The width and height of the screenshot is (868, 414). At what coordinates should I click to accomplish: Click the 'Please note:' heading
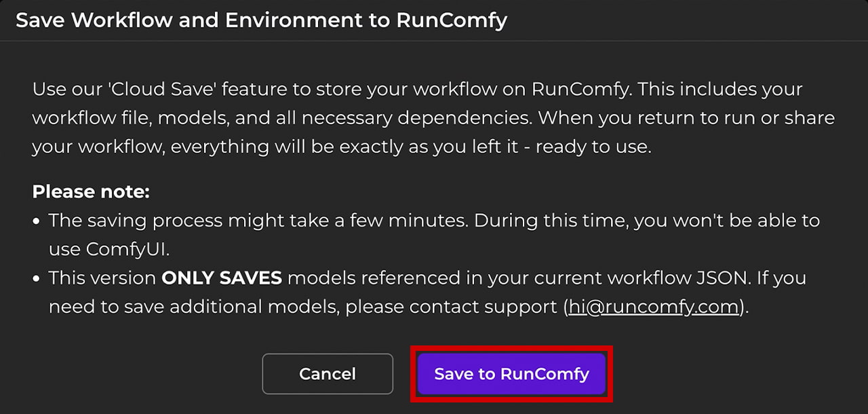91,192
